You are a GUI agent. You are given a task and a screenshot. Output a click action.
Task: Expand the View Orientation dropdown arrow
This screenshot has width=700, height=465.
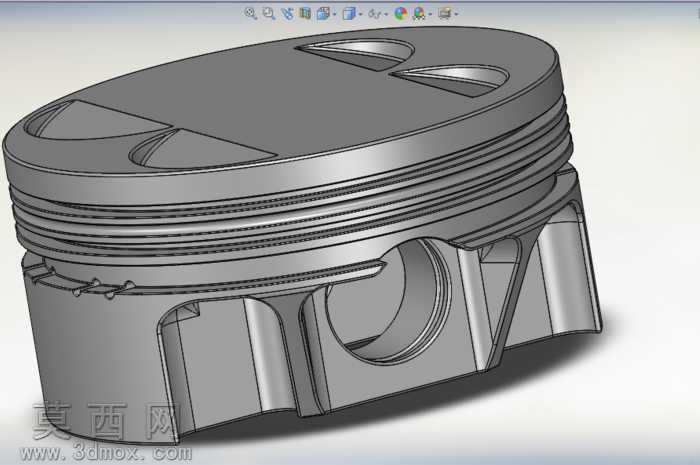tap(334, 14)
